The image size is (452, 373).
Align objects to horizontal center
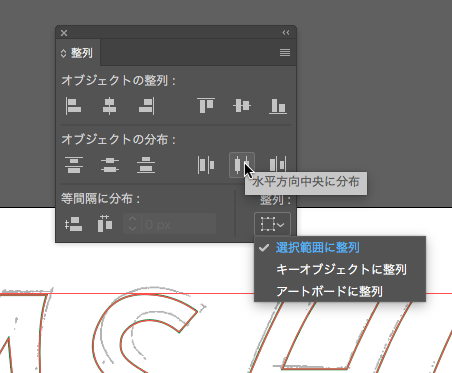pyautogui.click(x=109, y=106)
